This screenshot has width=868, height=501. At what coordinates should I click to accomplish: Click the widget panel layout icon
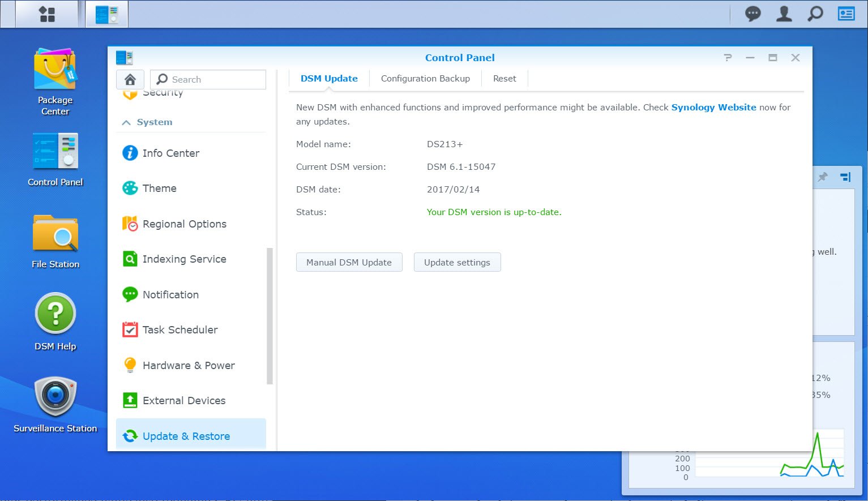click(x=845, y=177)
